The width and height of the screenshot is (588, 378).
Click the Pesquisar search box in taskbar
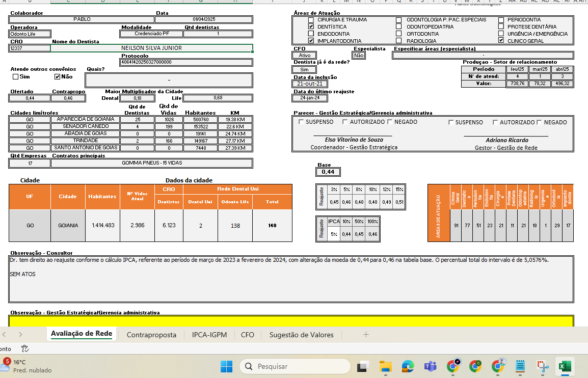(295, 366)
